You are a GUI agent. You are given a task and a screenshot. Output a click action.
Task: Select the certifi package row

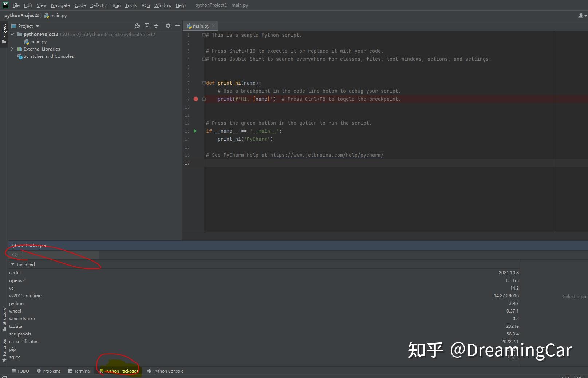click(264, 272)
